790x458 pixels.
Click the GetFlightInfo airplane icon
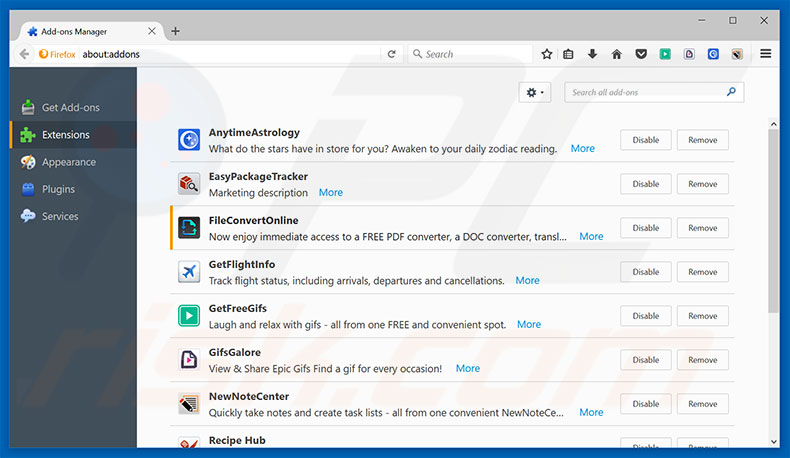[x=189, y=272]
